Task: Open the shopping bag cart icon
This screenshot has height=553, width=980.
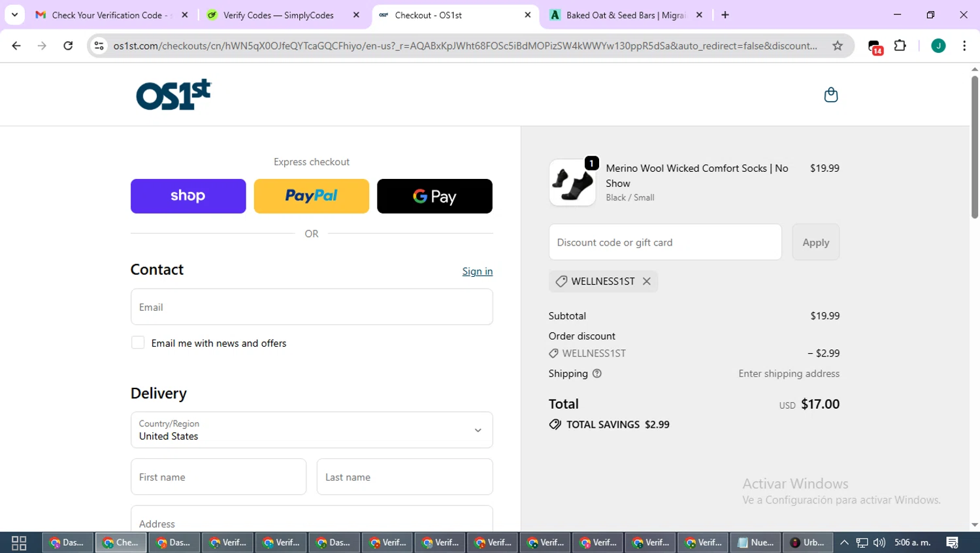Action: pos(830,95)
